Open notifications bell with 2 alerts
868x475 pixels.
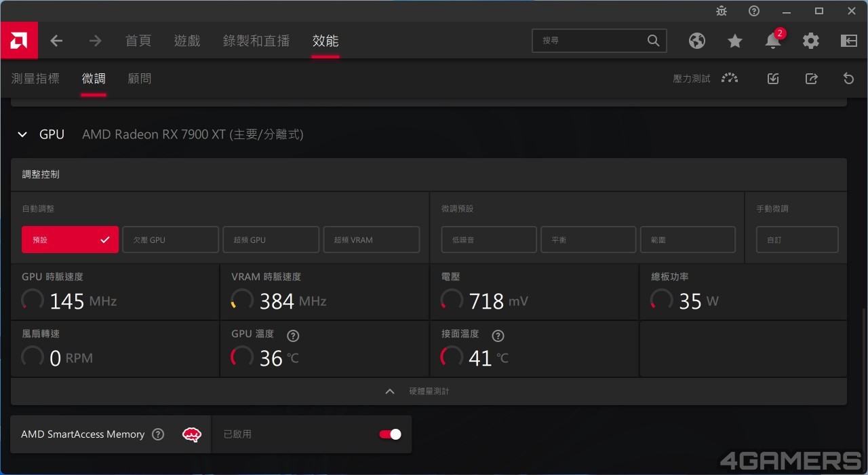(774, 40)
